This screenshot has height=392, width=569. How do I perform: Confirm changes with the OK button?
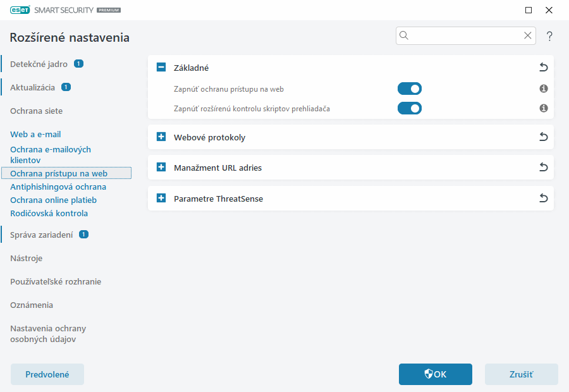pyautogui.click(x=435, y=374)
